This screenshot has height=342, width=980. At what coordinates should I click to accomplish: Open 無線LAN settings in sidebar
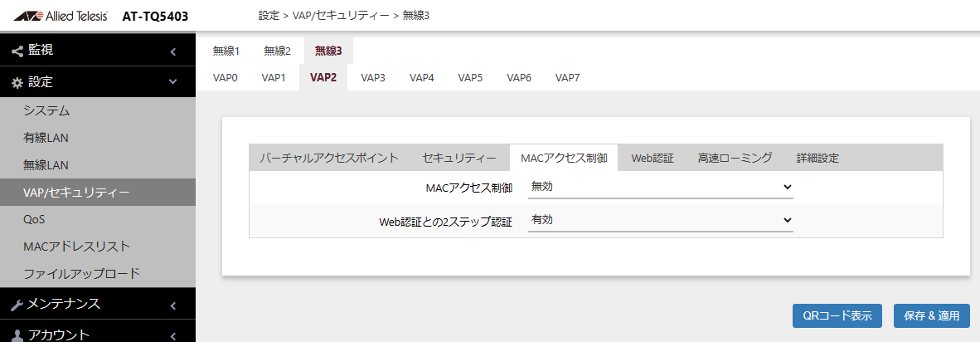(x=98, y=166)
